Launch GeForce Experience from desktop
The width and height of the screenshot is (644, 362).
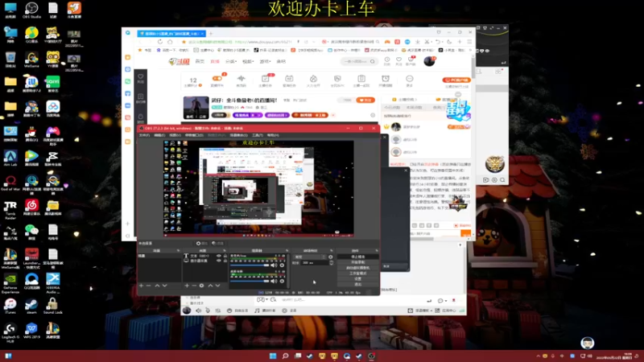pos(10,283)
